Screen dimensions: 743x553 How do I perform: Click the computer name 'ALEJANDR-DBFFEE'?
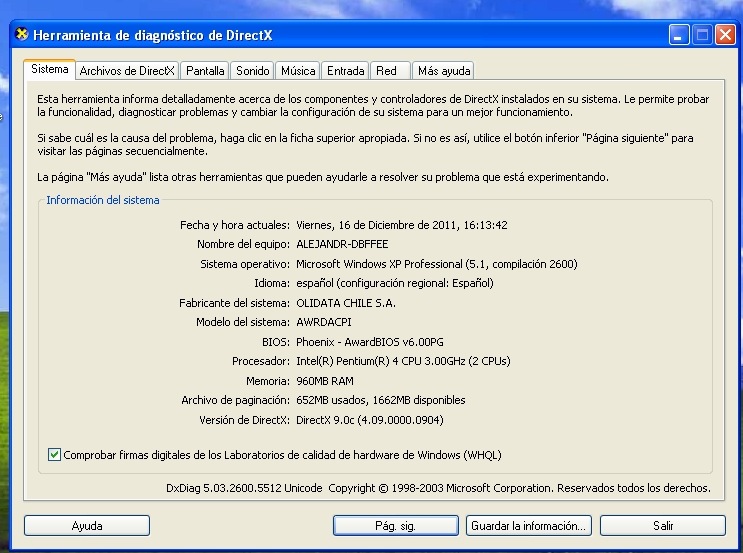pyautogui.click(x=342, y=244)
